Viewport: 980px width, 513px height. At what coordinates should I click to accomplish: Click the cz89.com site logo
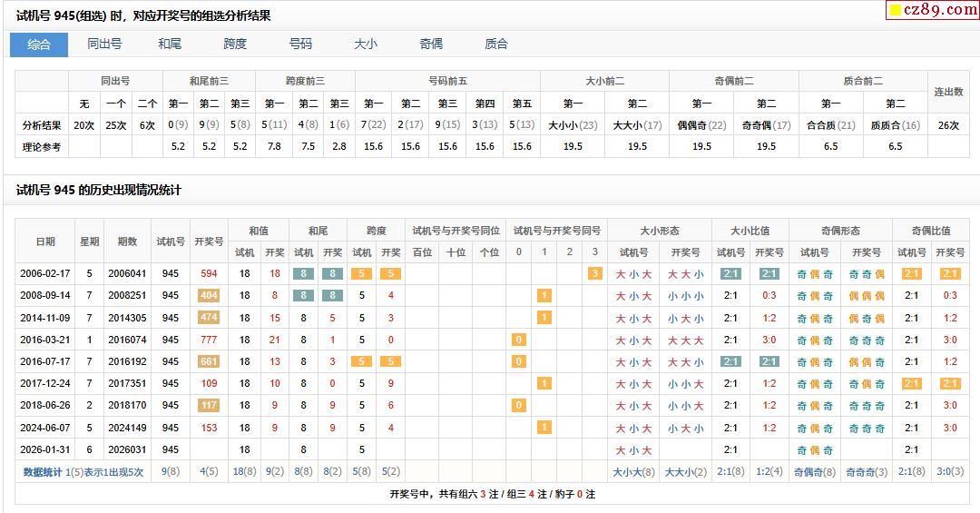pos(932,10)
